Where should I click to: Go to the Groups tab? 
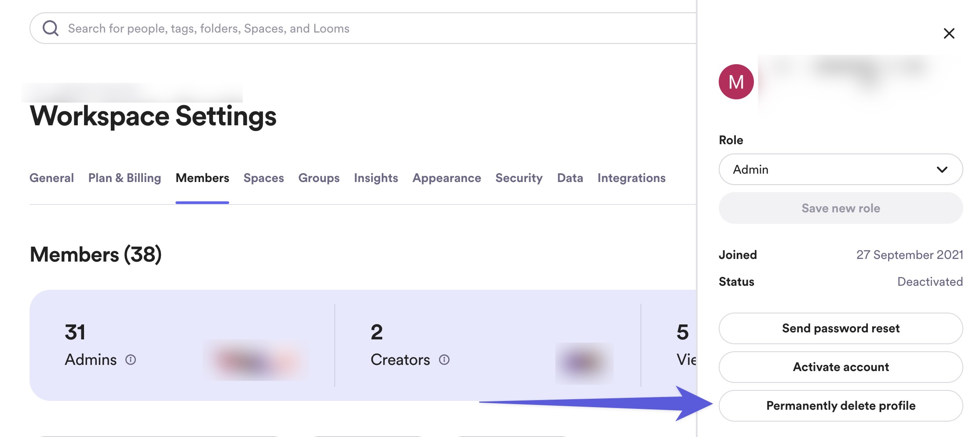click(319, 178)
